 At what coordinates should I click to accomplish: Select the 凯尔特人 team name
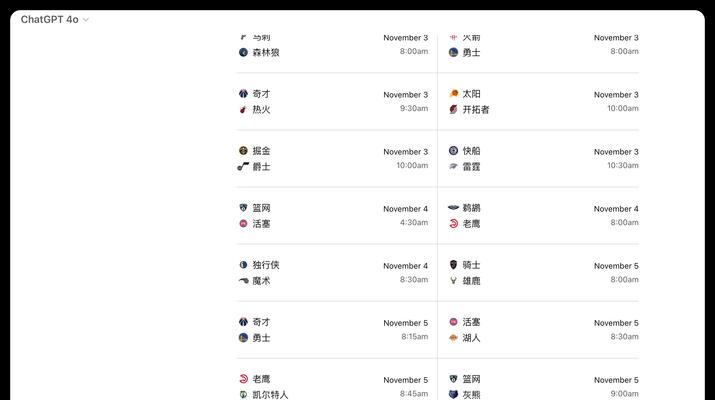[270, 395]
